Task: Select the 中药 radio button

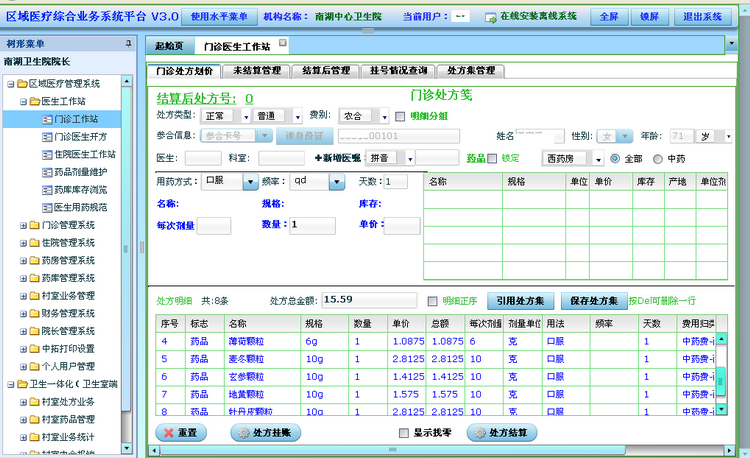Action: pos(658,159)
